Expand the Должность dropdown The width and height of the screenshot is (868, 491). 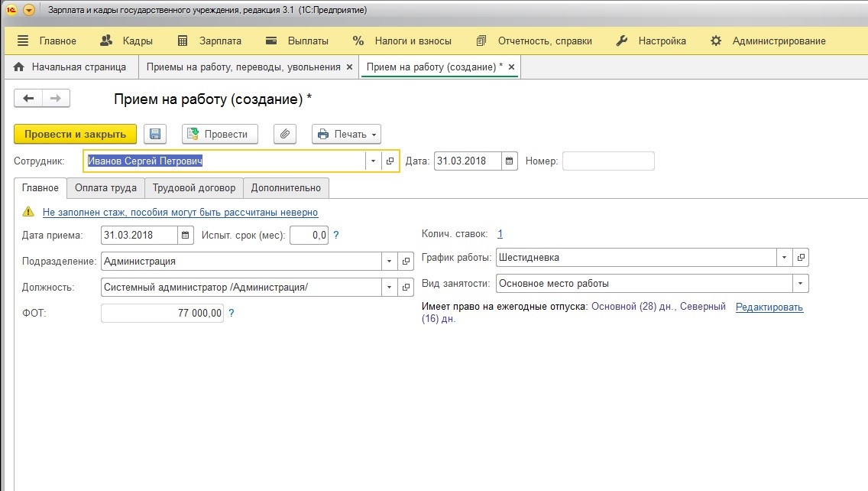coord(389,287)
